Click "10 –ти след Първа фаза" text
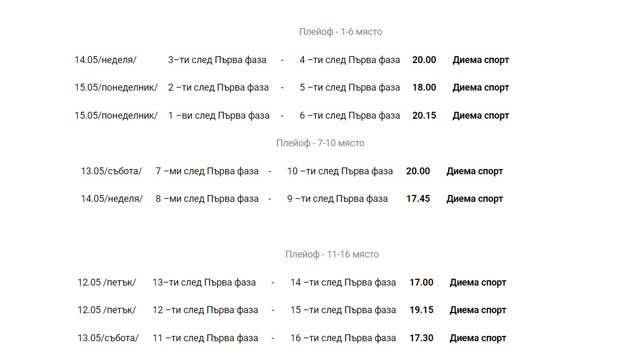 tap(340, 171)
